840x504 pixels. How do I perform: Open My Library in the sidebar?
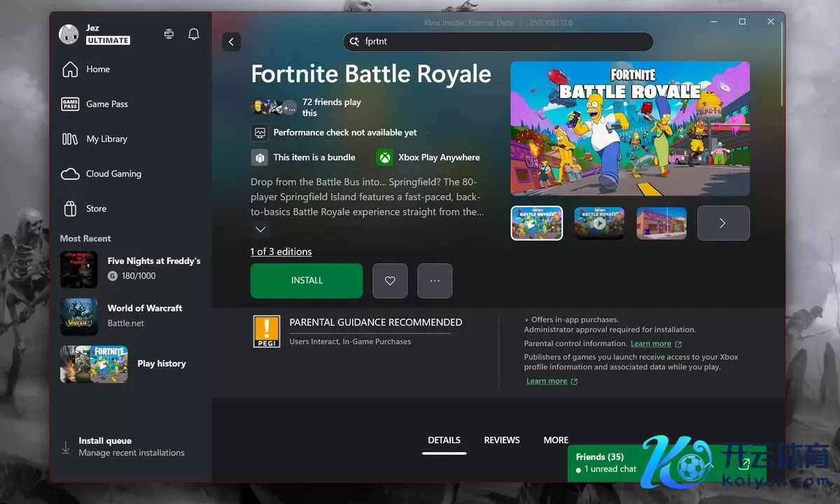pos(106,139)
